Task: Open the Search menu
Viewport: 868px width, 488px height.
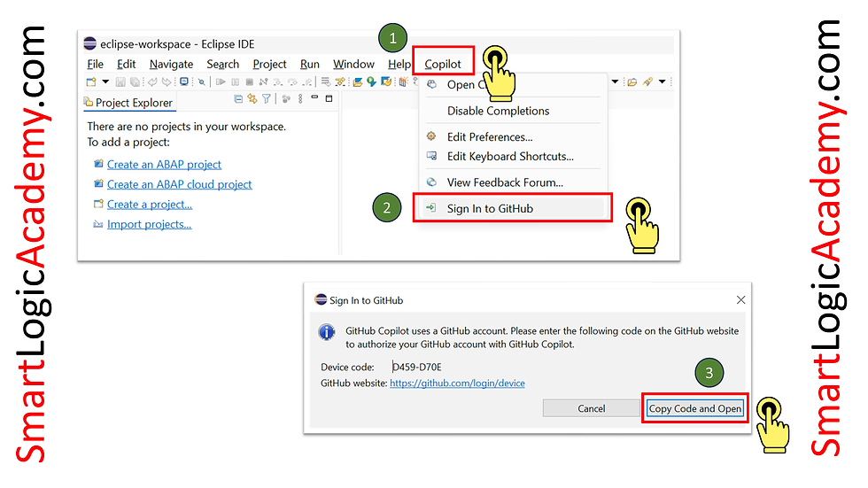Action: [x=222, y=64]
